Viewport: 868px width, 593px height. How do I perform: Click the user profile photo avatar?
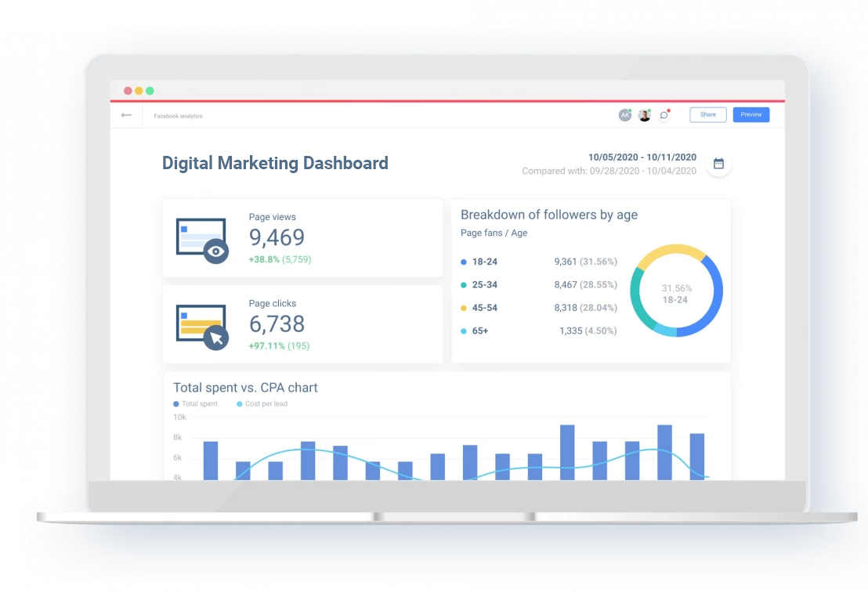point(644,114)
